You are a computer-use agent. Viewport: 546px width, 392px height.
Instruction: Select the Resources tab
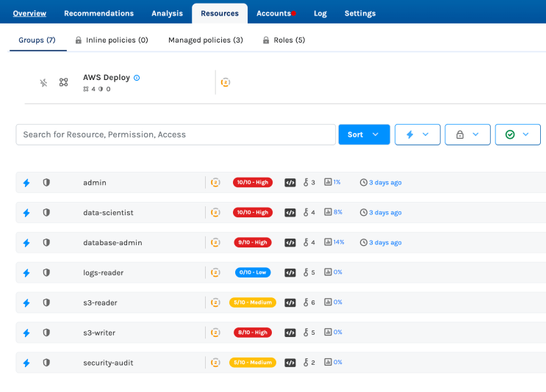[220, 13]
